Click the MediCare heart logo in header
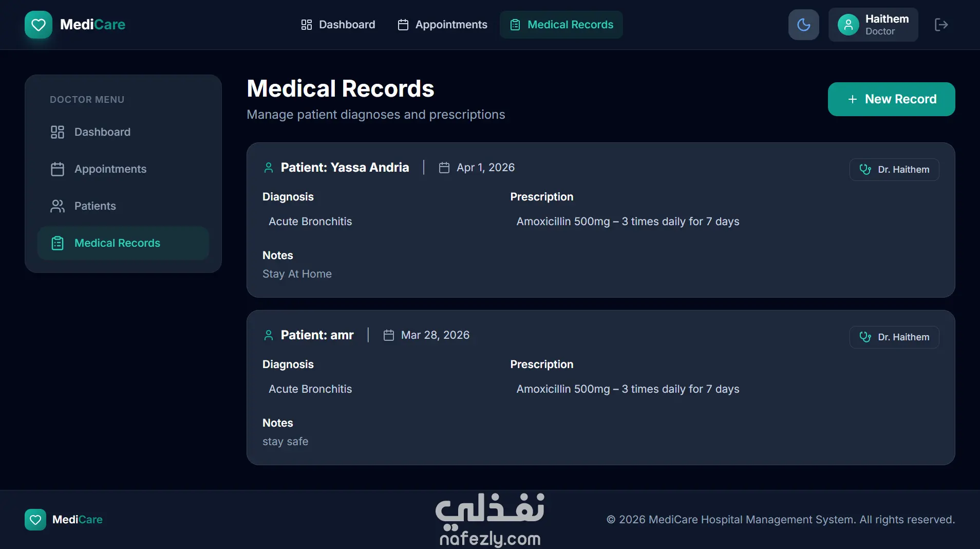 pyautogui.click(x=39, y=25)
